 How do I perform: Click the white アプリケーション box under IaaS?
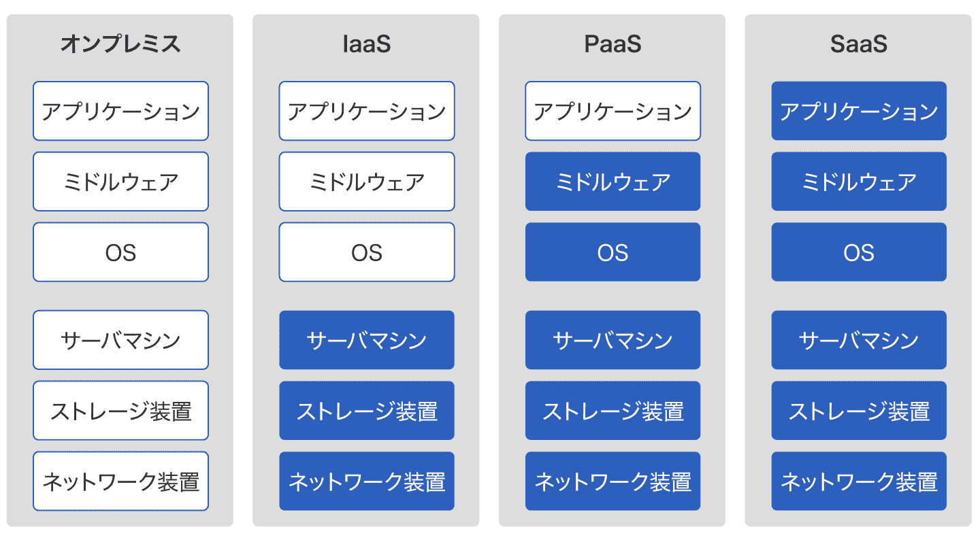pos(366,111)
